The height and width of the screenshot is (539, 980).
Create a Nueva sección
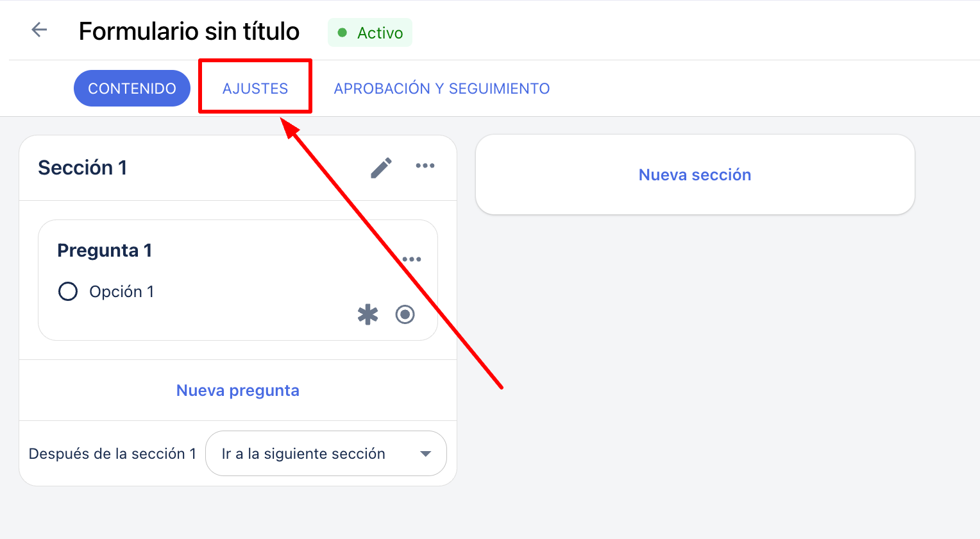tap(695, 175)
